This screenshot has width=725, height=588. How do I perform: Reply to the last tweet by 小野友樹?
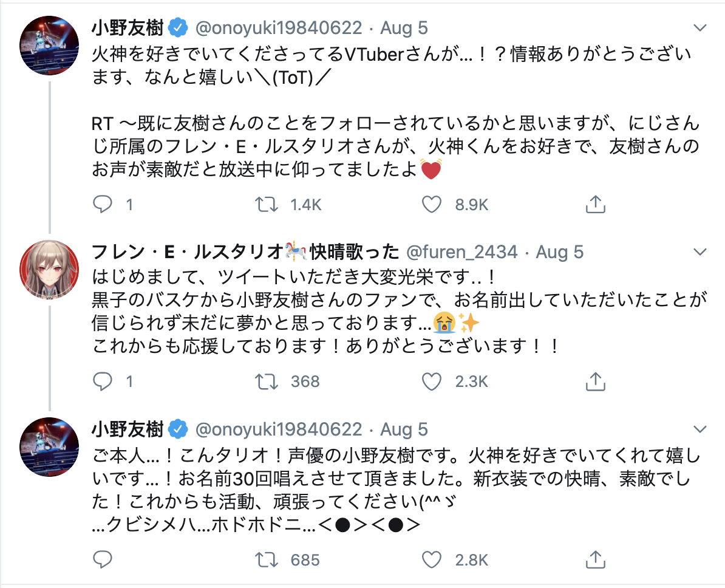click(103, 559)
